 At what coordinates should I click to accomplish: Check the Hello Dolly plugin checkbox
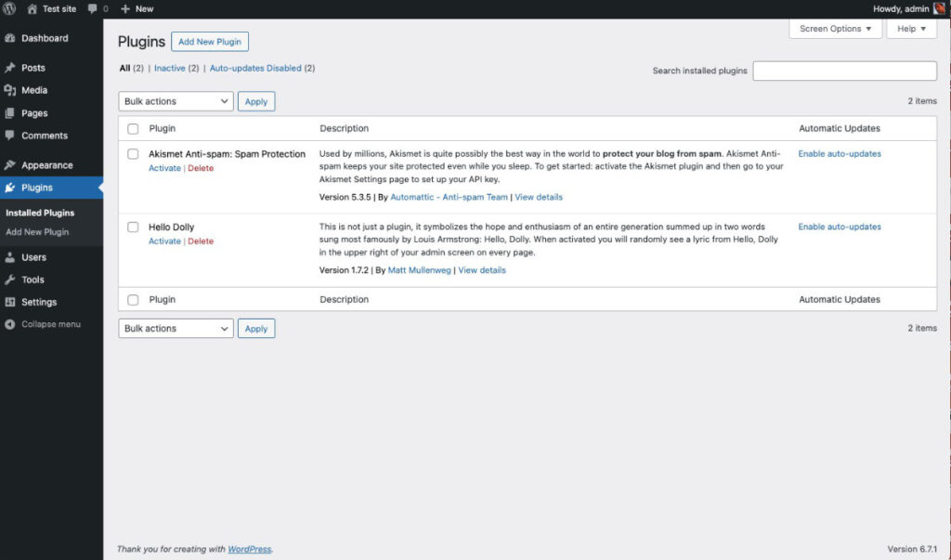[133, 227]
